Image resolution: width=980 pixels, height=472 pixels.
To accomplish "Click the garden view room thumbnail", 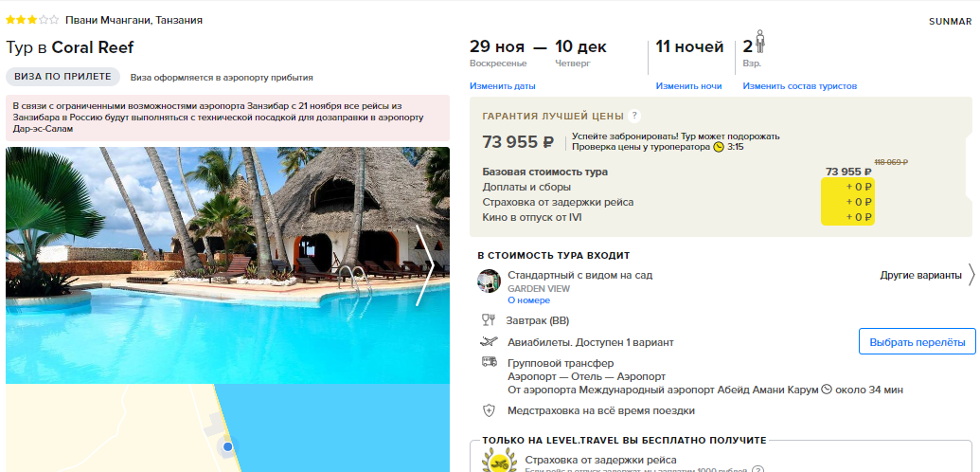I will (489, 281).
